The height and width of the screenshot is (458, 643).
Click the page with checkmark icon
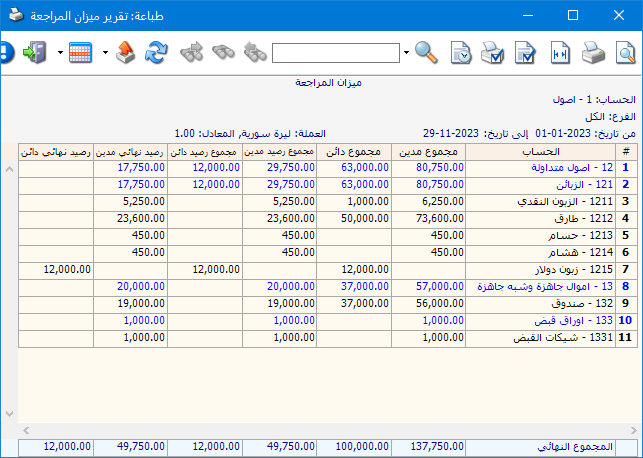coord(525,53)
